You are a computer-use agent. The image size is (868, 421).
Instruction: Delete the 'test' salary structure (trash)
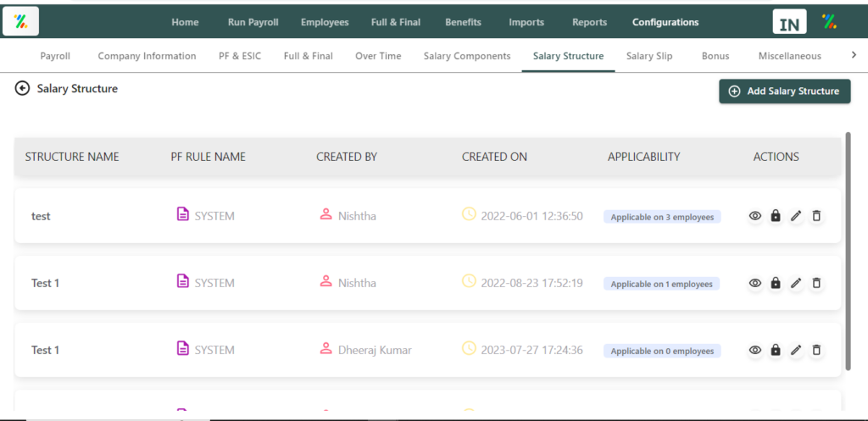pos(816,216)
